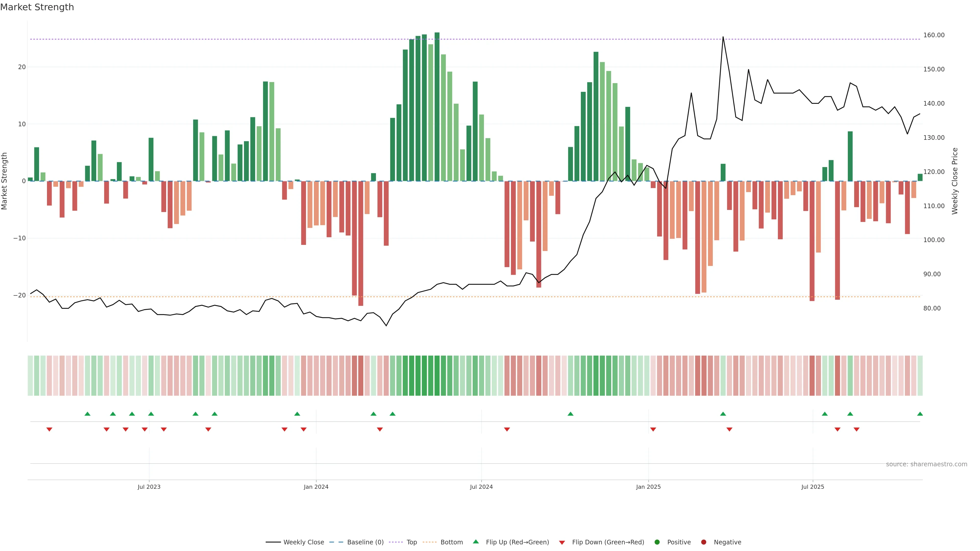
Task: Click the Flip Down red triangle legend icon
Action: pyautogui.click(x=562, y=542)
